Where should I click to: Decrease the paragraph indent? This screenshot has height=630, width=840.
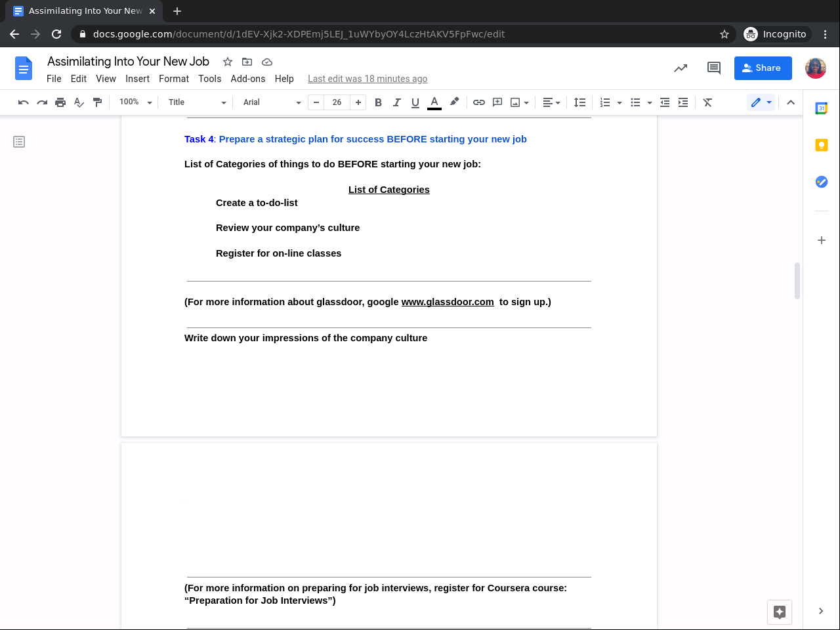[665, 102]
